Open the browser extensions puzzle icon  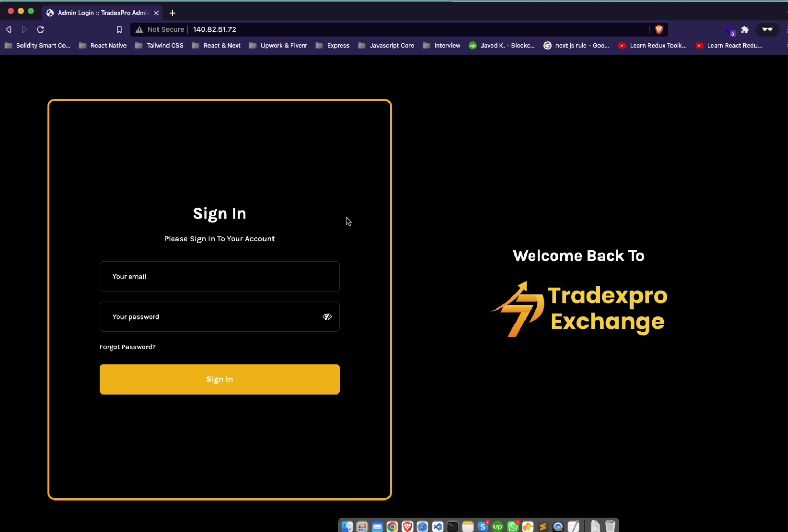744,29
